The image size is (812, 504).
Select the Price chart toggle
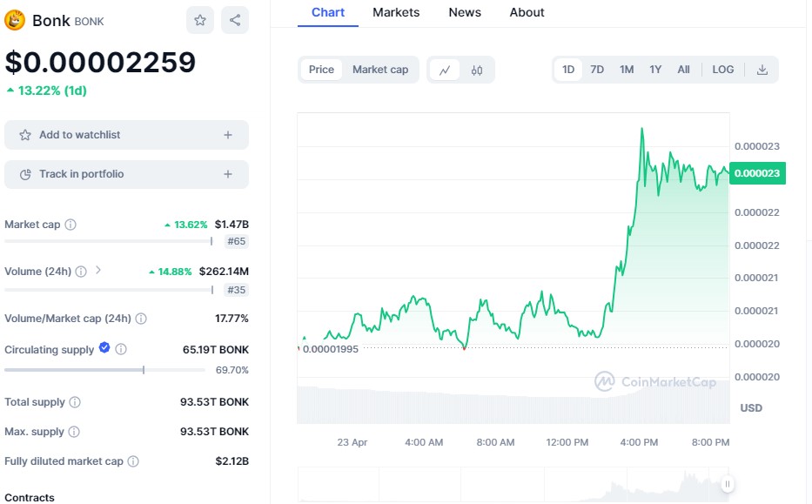coord(321,70)
